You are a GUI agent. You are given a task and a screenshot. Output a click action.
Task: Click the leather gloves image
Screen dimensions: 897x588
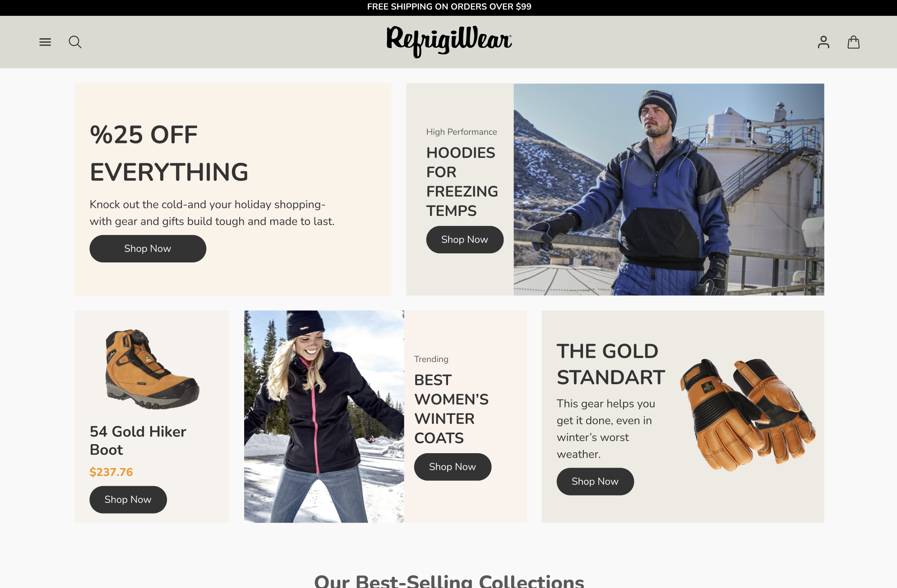[748, 414]
